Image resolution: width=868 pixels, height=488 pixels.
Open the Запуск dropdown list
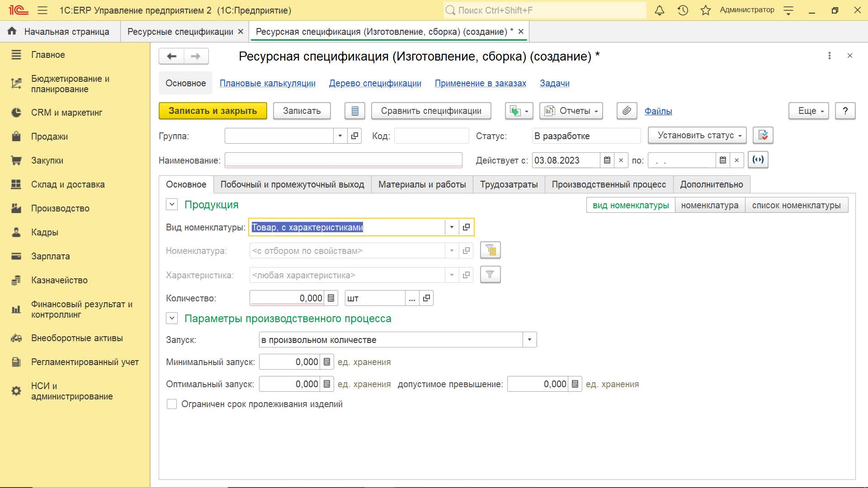(529, 340)
